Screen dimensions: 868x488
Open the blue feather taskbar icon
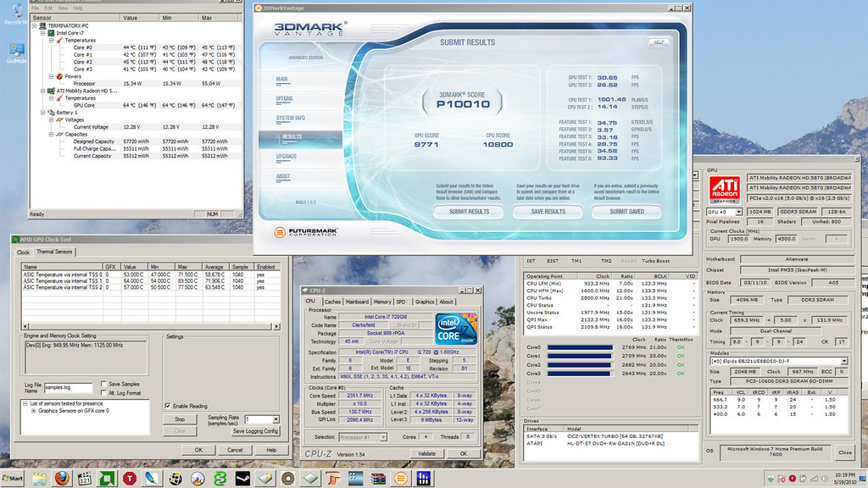click(x=152, y=479)
